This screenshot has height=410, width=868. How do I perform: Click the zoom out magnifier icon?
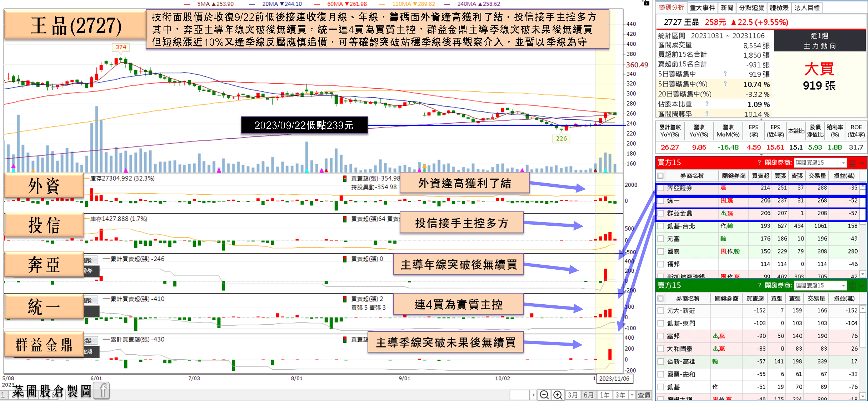point(544,395)
